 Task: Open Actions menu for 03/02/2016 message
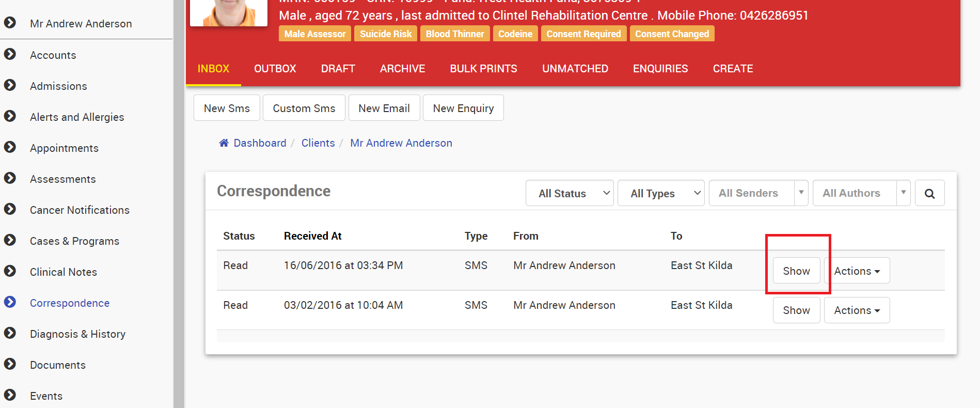click(x=857, y=310)
